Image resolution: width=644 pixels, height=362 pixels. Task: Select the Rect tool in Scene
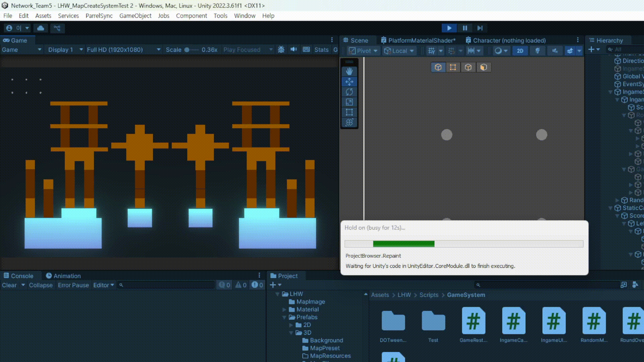point(349,112)
